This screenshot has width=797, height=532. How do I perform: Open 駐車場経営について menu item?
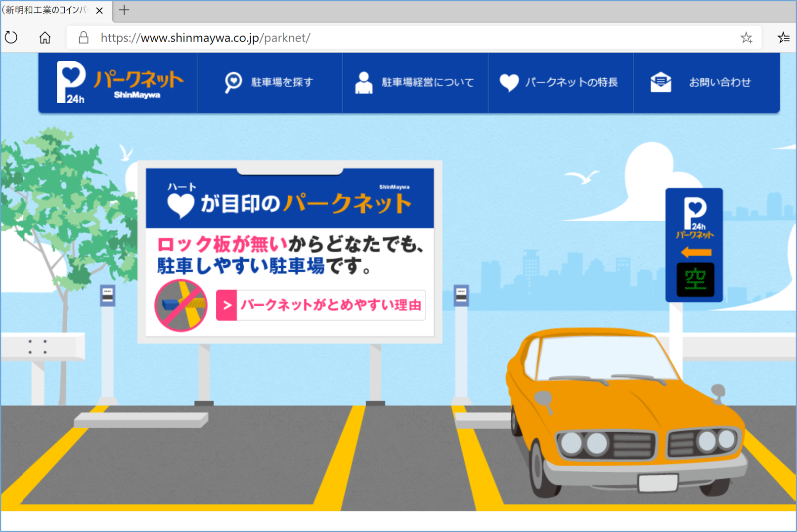point(415,82)
